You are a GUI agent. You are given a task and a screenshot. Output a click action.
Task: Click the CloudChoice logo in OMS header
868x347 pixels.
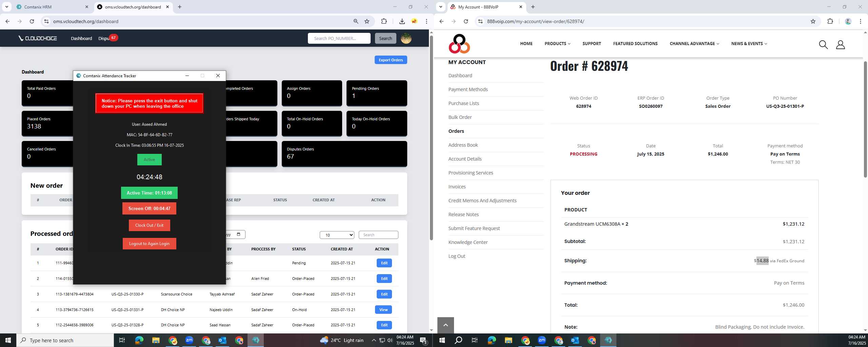tap(38, 38)
